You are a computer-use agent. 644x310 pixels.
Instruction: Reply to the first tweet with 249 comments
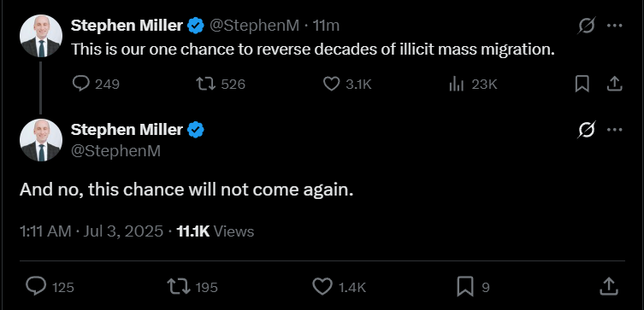coord(96,84)
